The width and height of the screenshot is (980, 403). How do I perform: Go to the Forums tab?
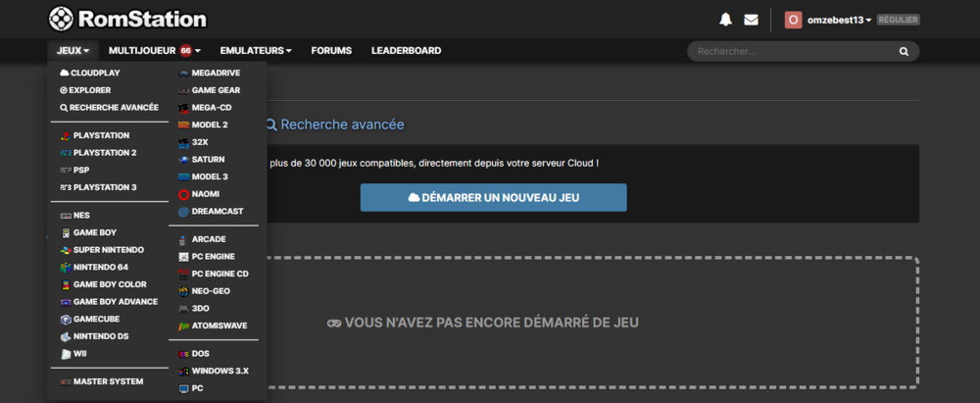coord(331,51)
